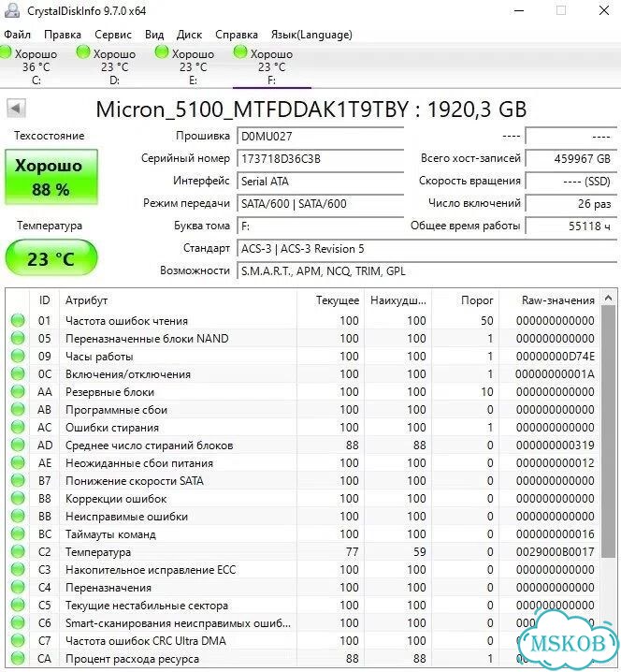
Task: Click the Порог column header
Action: tap(465, 300)
